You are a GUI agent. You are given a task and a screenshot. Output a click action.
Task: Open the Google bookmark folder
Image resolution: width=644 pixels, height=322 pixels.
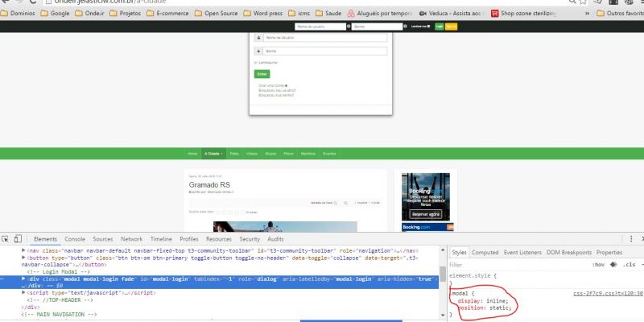click(x=55, y=13)
